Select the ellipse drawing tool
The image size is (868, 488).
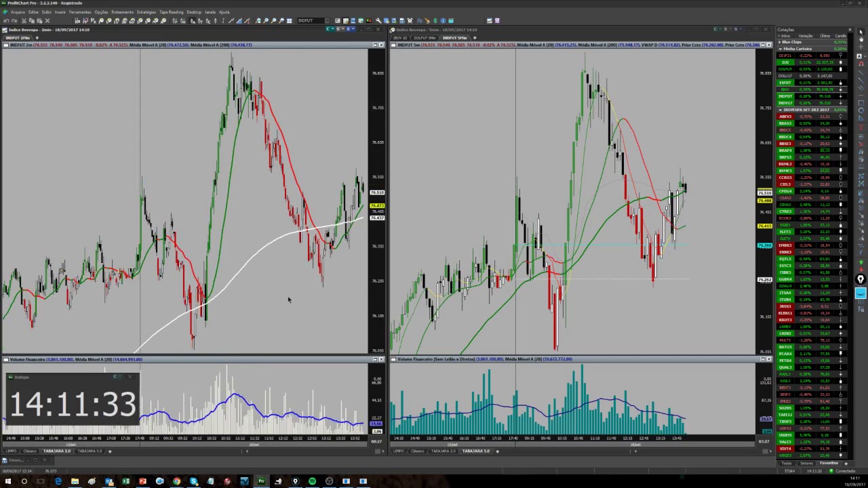click(861, 110)
